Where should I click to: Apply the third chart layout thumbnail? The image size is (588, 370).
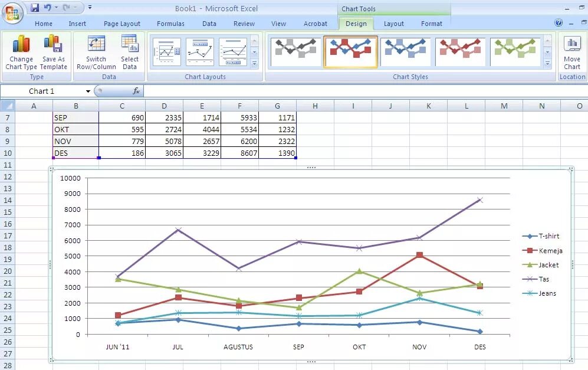coord(233,52)
